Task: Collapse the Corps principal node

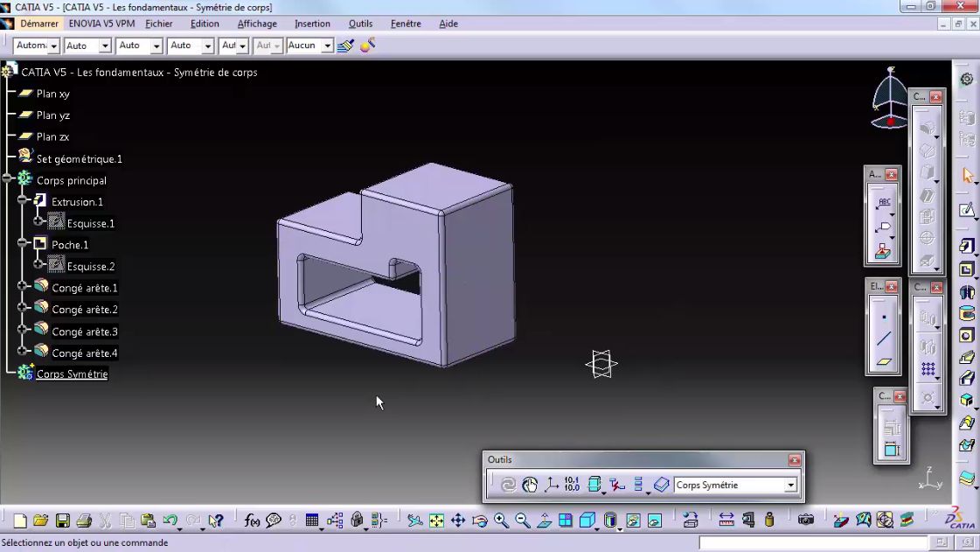Action: pos(8,178)
